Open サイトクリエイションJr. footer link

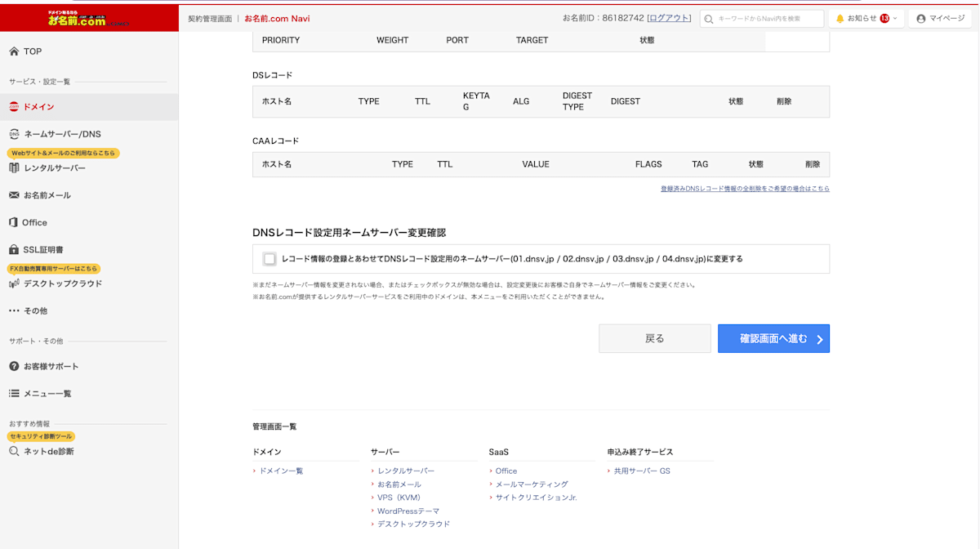click(537, 498)
